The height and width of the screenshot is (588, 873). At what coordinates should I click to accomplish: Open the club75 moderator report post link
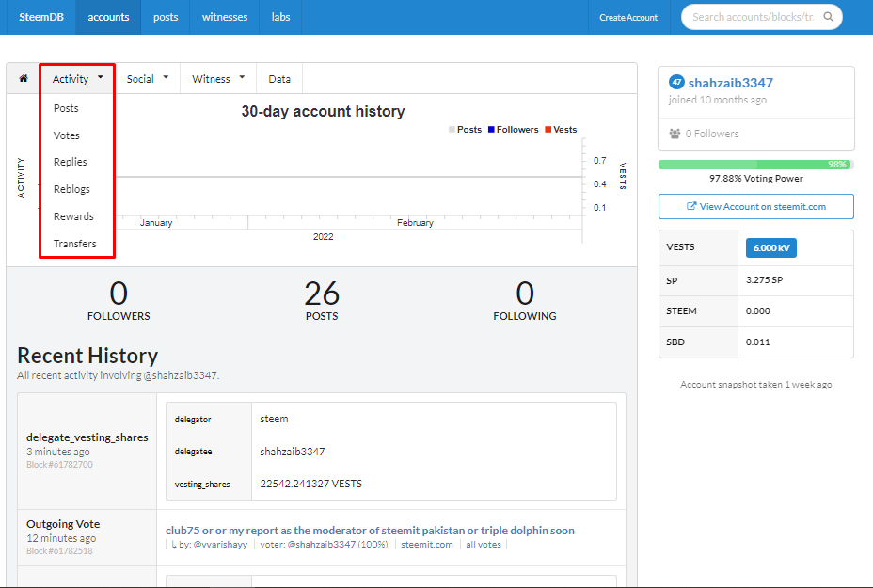pyautogui.click(x=370, y=530)
